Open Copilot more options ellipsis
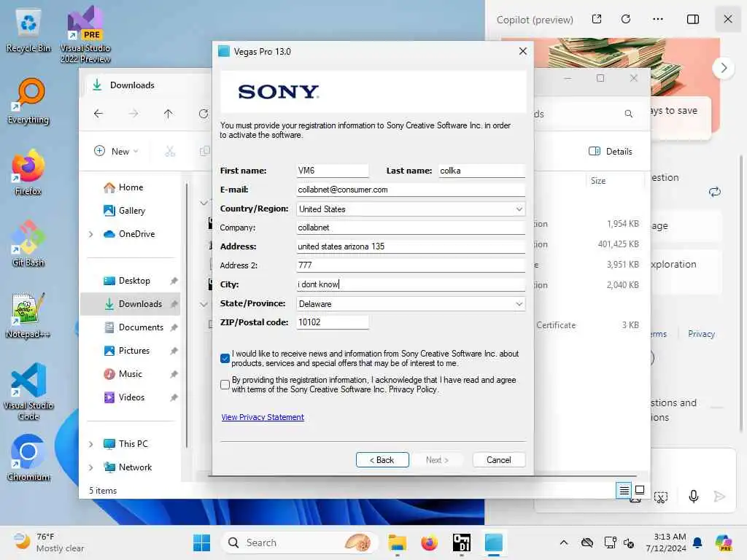Screen dimensions: 747x560 tap(658, 19)
